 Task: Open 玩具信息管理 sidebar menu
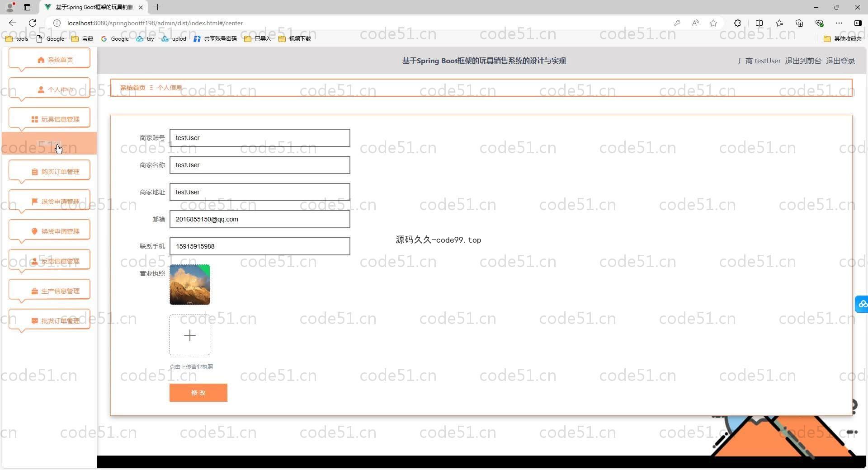(x=49, y=119)
